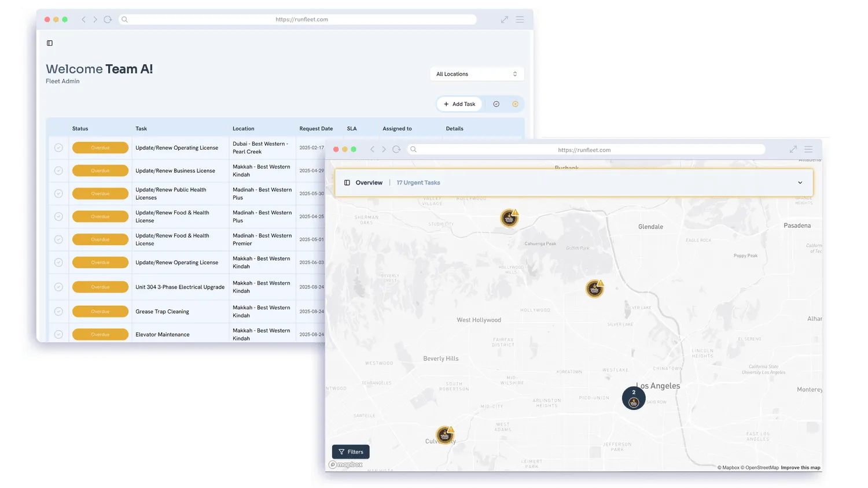The width and height of the screenshot is (868, 488).
Task: Open the OpenStreetMap attribution link
Action: (x=760, y=468)
